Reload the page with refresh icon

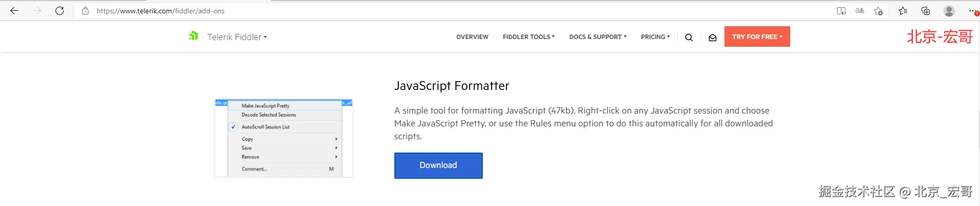coord(60,11)
